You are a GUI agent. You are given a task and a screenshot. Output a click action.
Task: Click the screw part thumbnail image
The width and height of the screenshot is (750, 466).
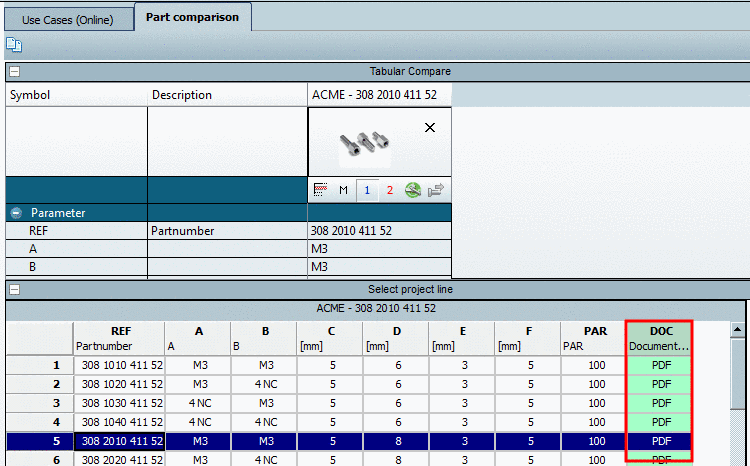(364, 143)
